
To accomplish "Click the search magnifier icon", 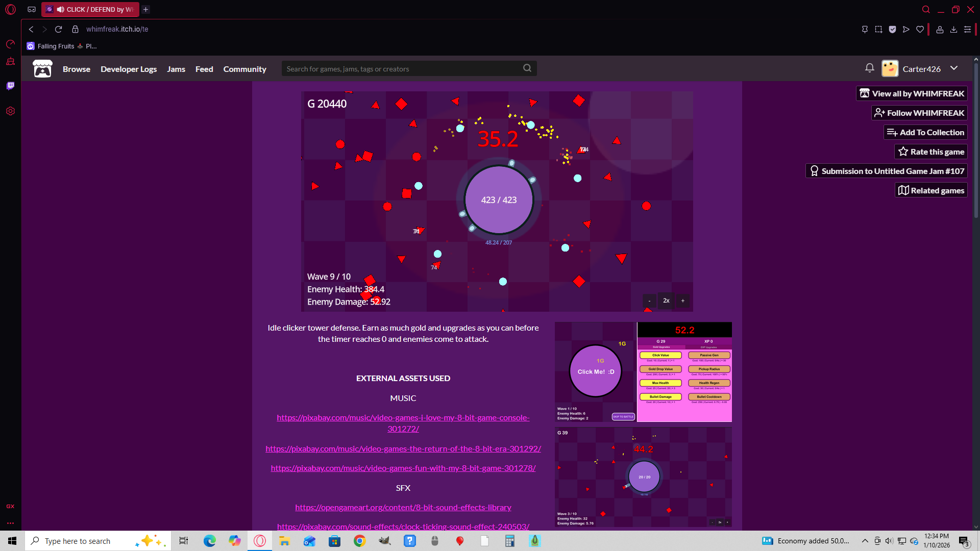I will point(527,68).
